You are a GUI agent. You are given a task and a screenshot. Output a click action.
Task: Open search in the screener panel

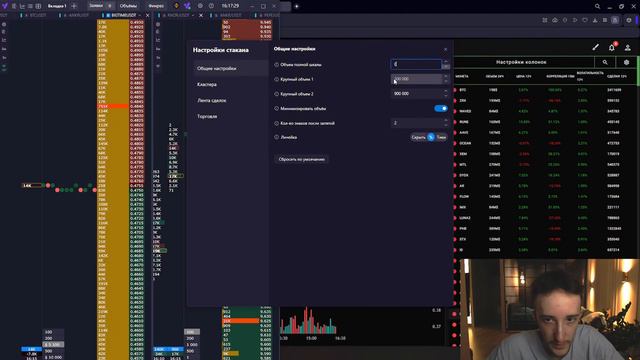pos(605,62)
